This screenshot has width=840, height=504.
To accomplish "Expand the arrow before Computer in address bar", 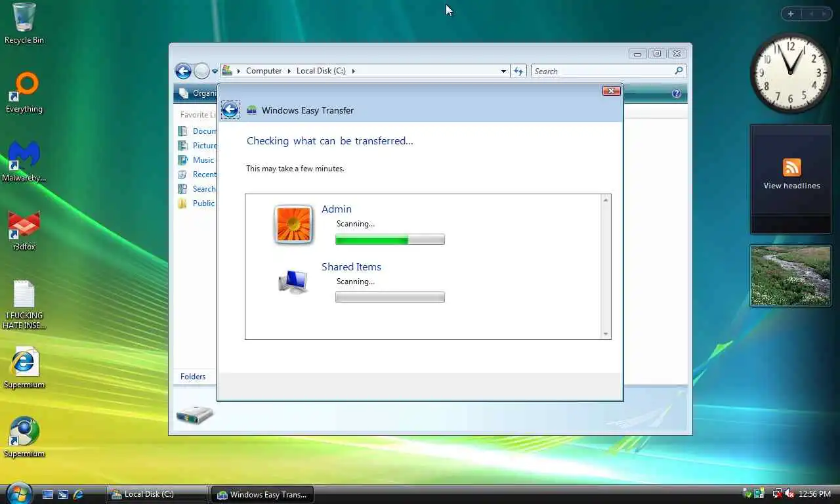I will click(238, 71).
